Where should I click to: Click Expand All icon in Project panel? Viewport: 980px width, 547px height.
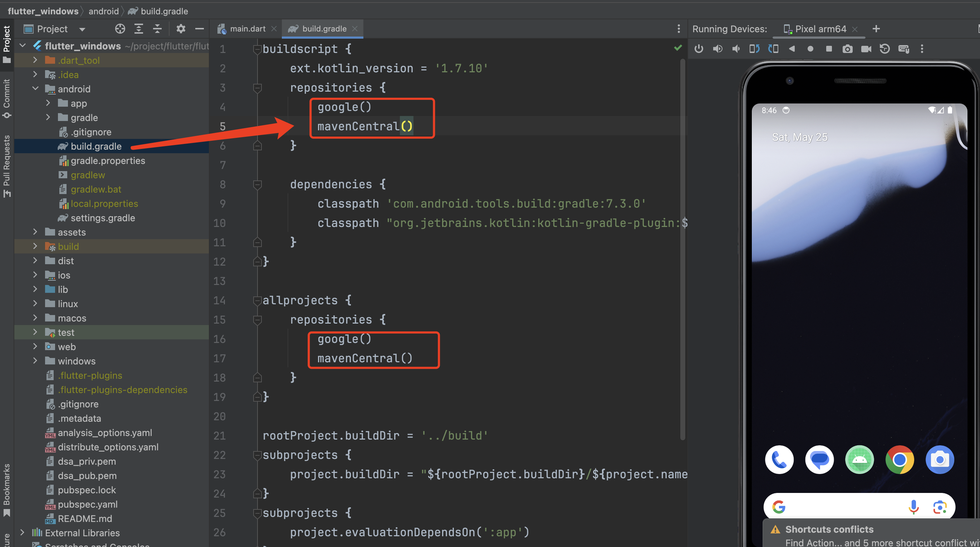click(139, 29)
